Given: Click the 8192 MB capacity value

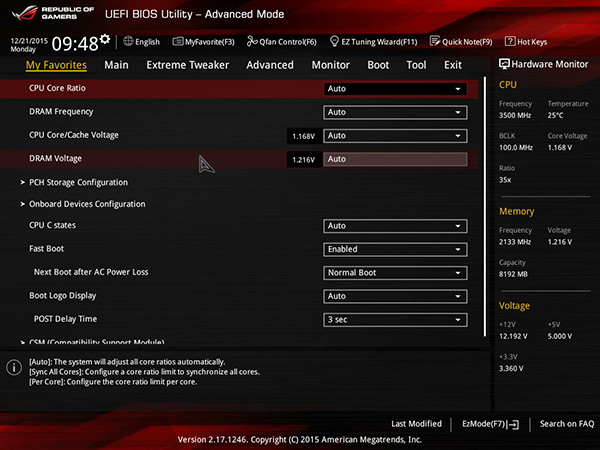Looking at the screenshot, I should point(513,274).
